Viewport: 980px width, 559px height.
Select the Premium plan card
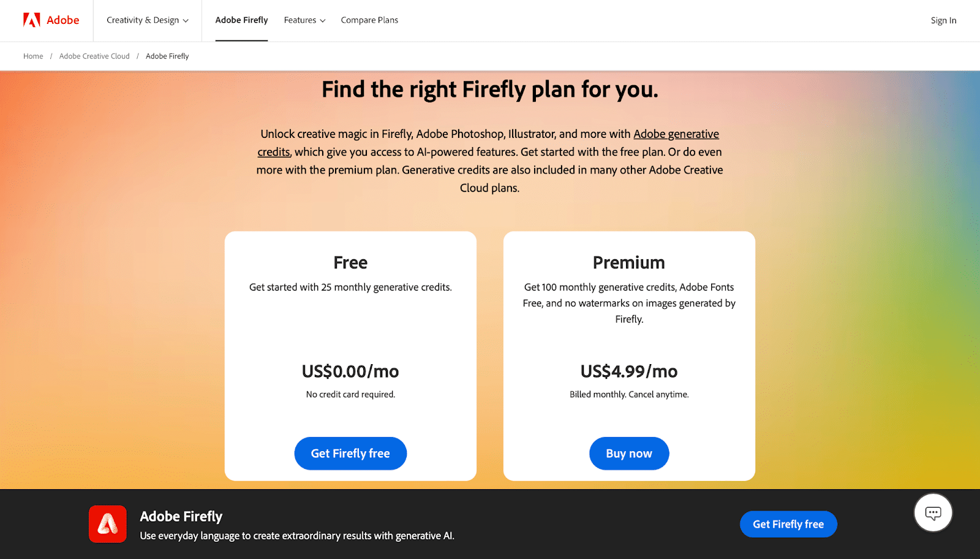click(628, 356)
